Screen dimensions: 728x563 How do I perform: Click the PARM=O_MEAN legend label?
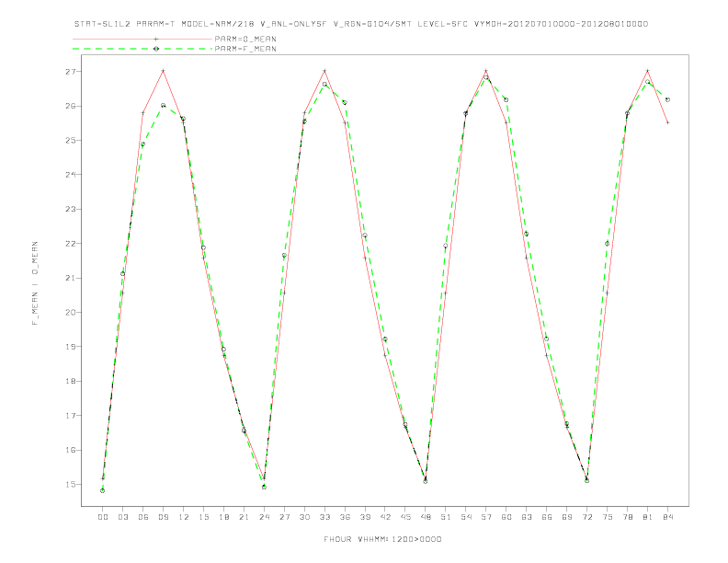[x=245, y=39]
